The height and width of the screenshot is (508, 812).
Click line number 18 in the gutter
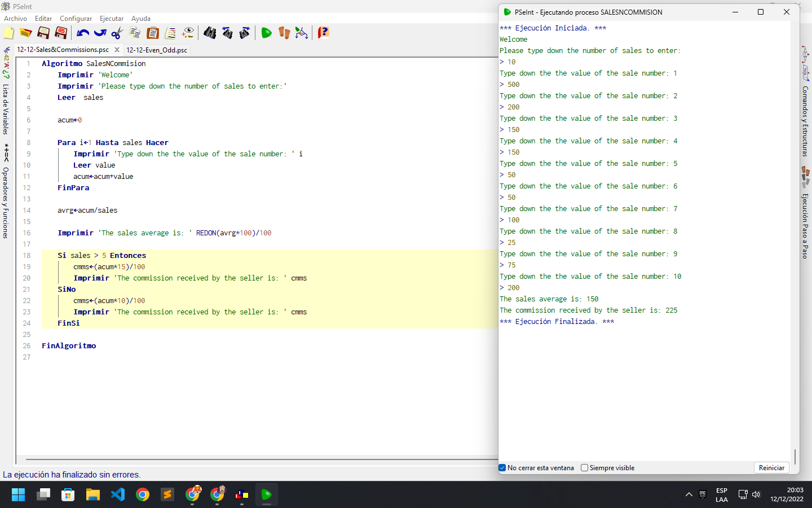[x=27, y=256]
